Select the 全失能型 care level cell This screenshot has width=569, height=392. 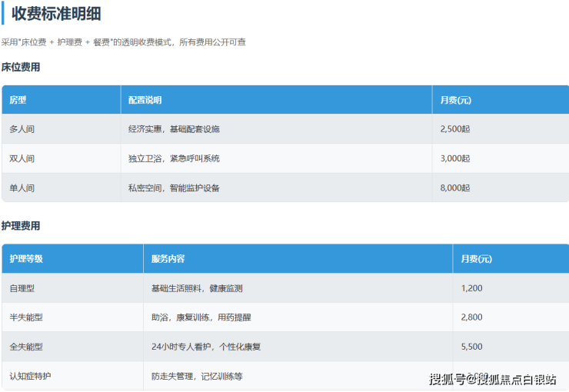tap(26, 347)
